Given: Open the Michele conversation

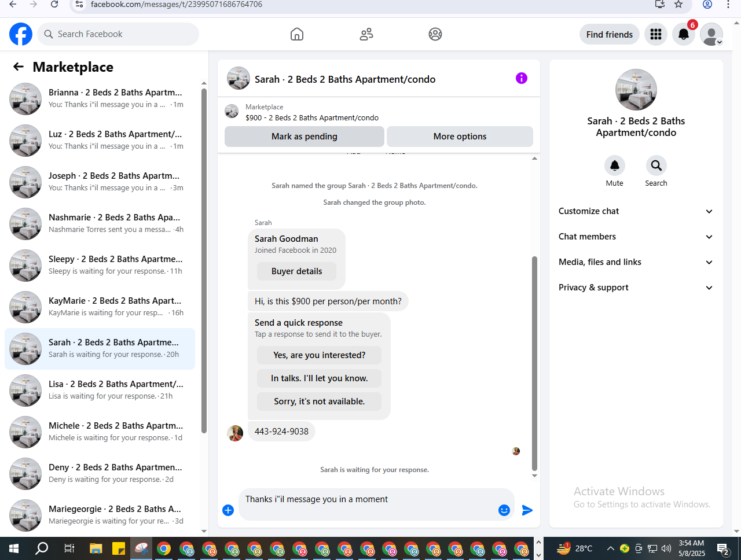Looking at the screenshot, I should click(x=100, y=432).
